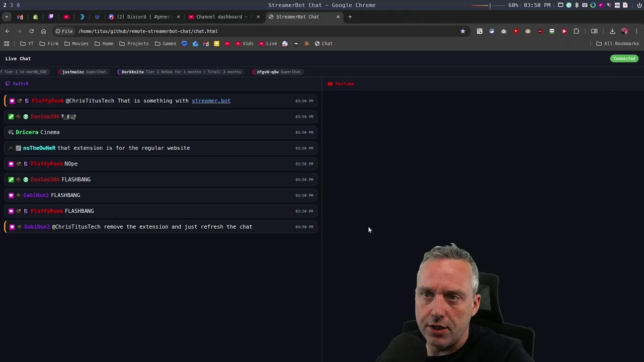This screenshot has width=644, height=362.
Task: Click the Connected status badge
Action: tap(624, 59)
